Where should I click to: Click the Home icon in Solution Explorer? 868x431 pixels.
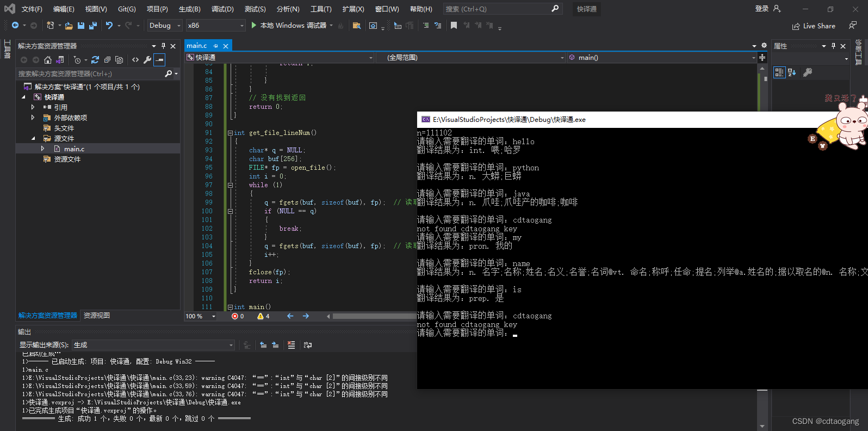[48, 60]
